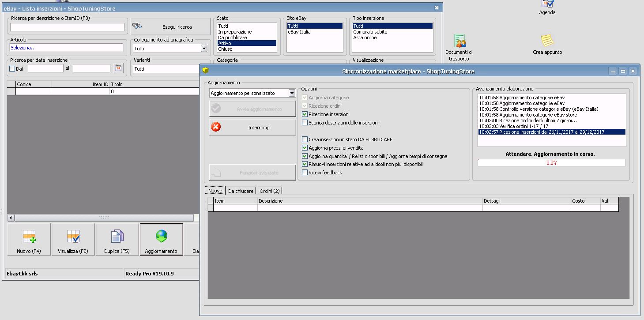Screen dimensions: 644x320
Task: Open Collegamento ad anagrafica dropdown
Action: tap(203, 49)
